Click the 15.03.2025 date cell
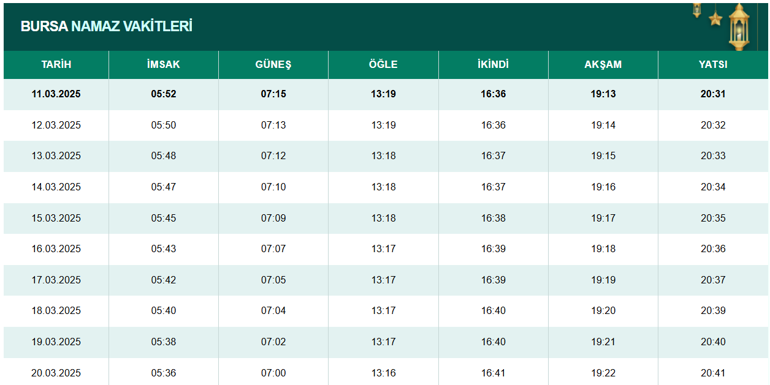The height and width of the screenshot is (385, 770). [x=56, y=218]
